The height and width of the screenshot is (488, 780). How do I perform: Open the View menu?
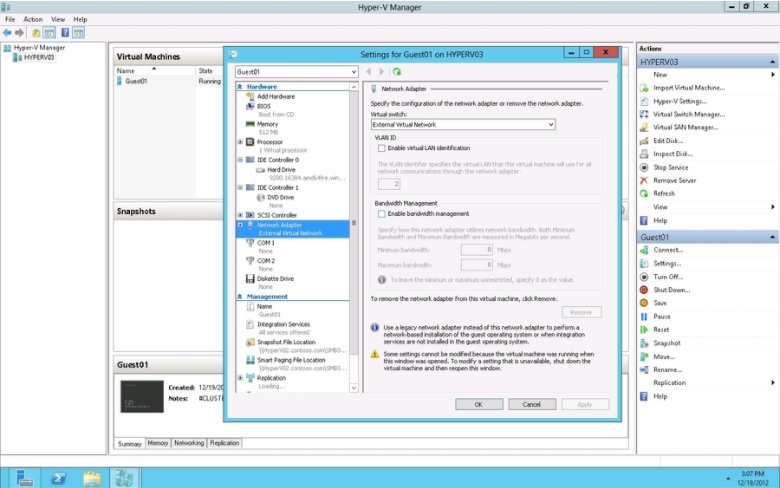click(x=58, y=19)
